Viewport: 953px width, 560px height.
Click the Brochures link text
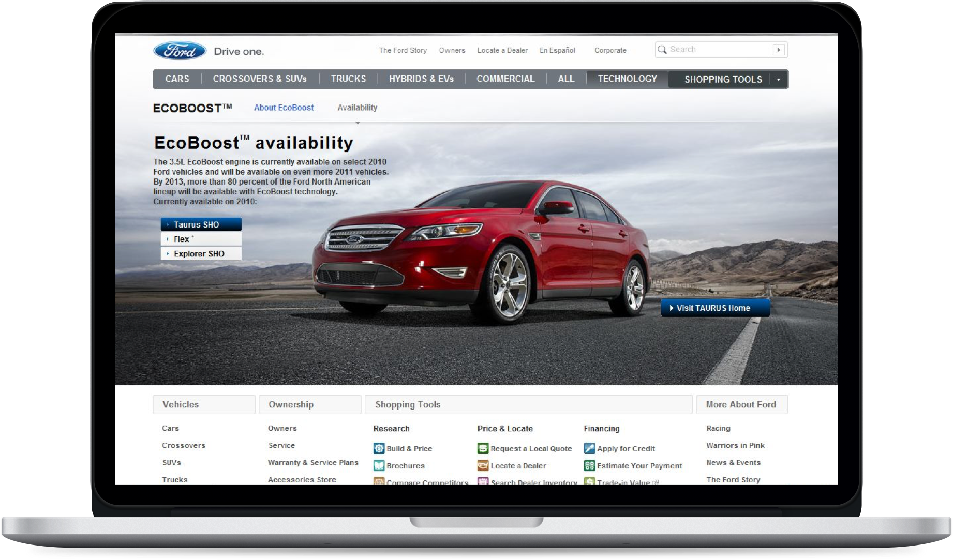click(406, 466)
